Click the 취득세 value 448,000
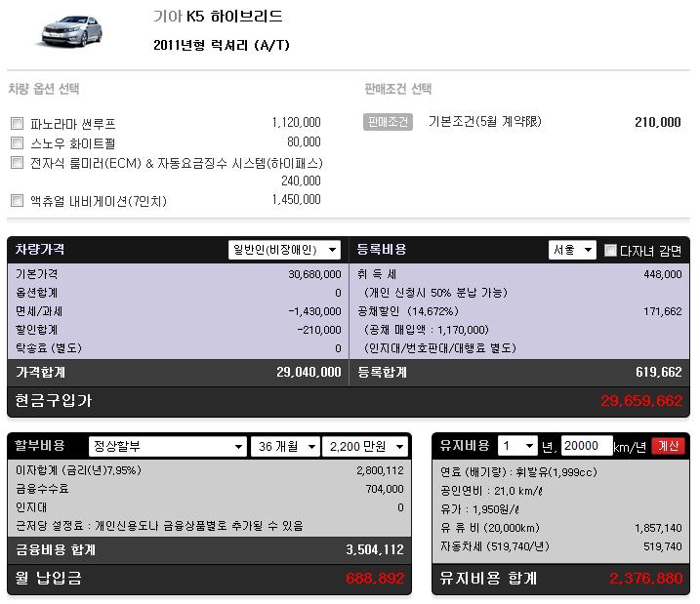700x604 pixels. [663, 274]
